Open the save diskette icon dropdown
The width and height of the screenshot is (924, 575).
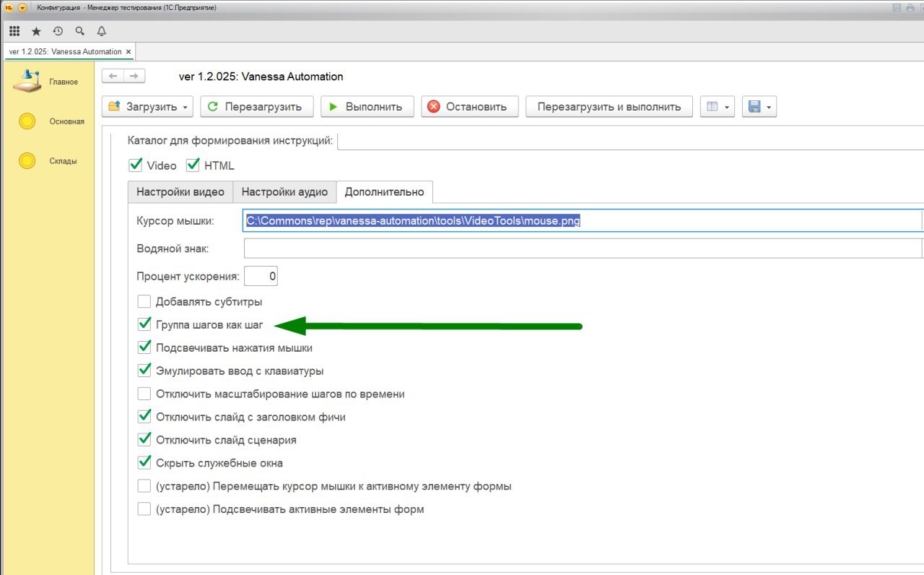[x=759, y=106]
